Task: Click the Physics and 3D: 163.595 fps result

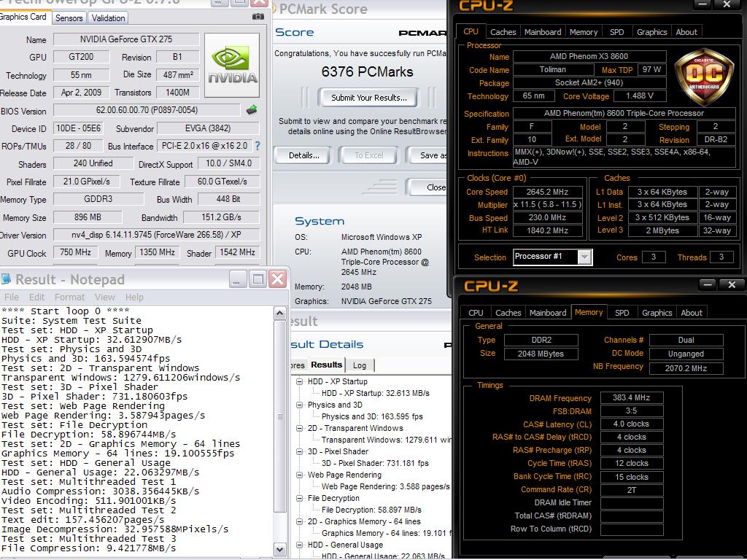Action: [372, 416]
